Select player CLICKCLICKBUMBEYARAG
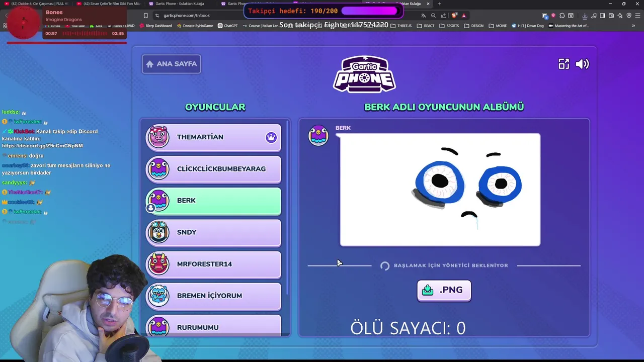The width and height of the screenshot is (644, 362). coord(213,169)
